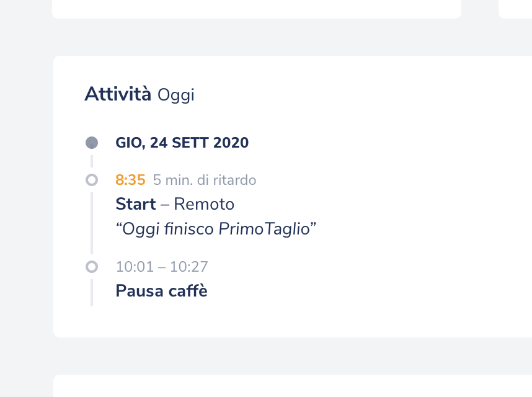Image resolution: width=532 pixels, height=397 pixels.
Task: Click the Remoto location label
Action: (204, 204)
